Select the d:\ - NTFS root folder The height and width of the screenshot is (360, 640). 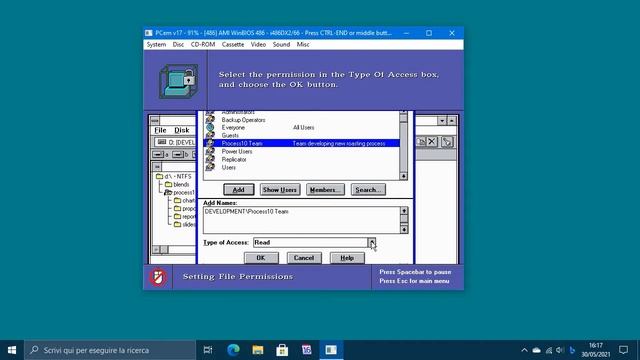click(x=173, y=176)
